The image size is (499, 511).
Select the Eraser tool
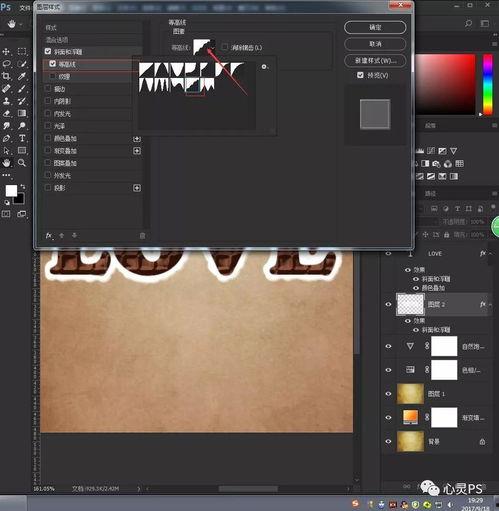coord(6,113)
